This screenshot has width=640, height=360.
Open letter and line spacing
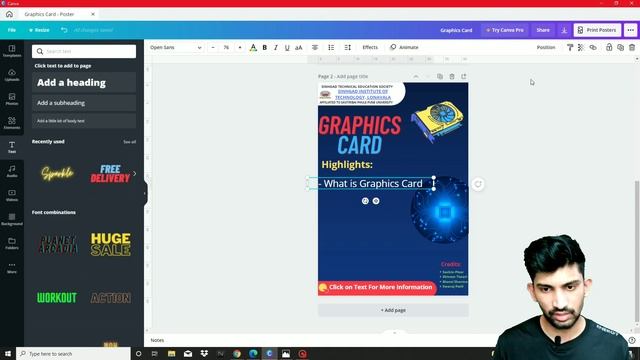[347, 47]
